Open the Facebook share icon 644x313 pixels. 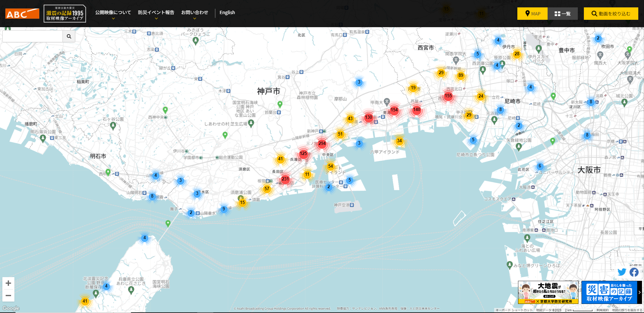point(634,272)
